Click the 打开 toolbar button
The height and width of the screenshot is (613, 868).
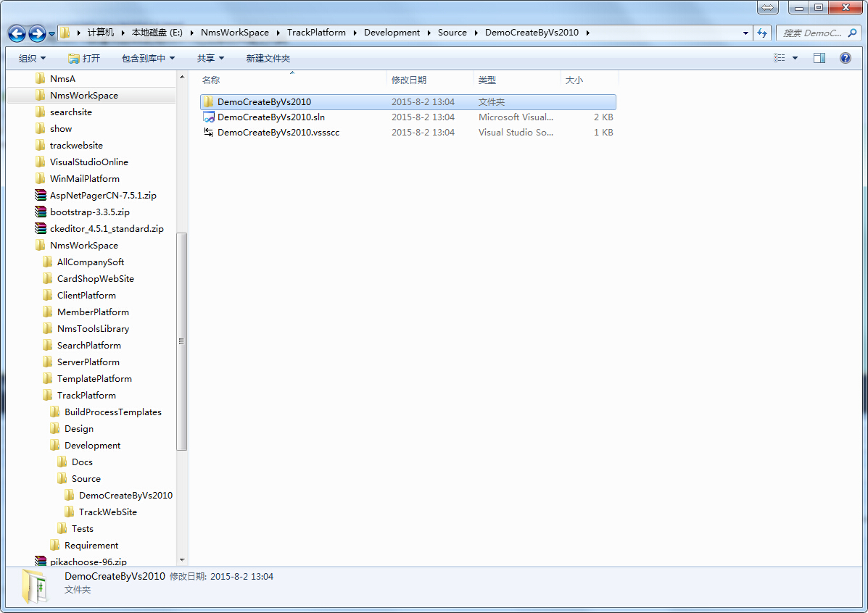[x=84, y=58]
